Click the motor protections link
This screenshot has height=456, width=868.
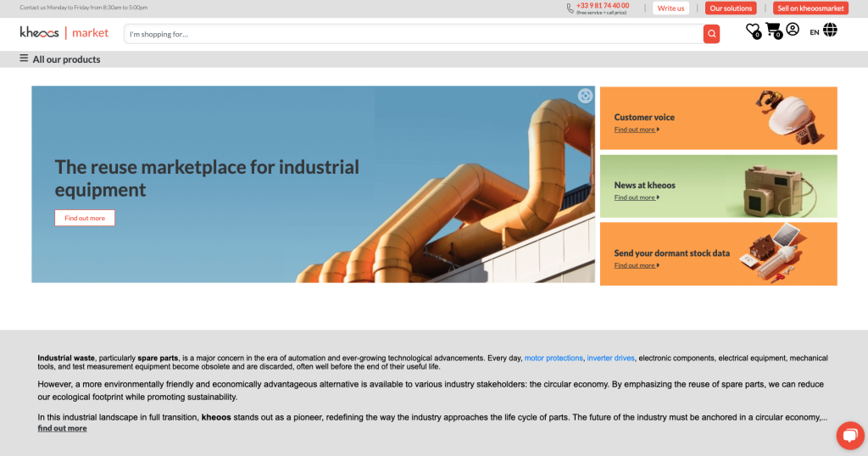pyautogui.click(x=554, y=358)
